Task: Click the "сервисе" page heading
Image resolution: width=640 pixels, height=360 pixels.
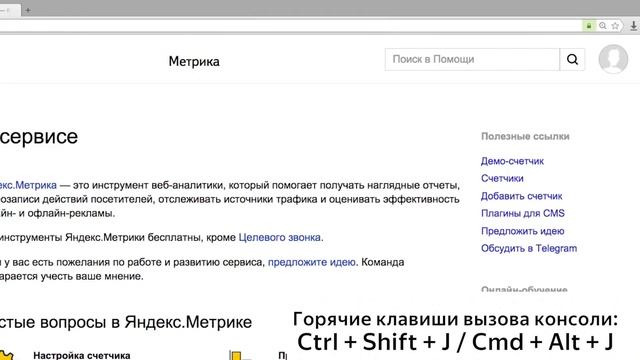Action: [x=39, y=137]
